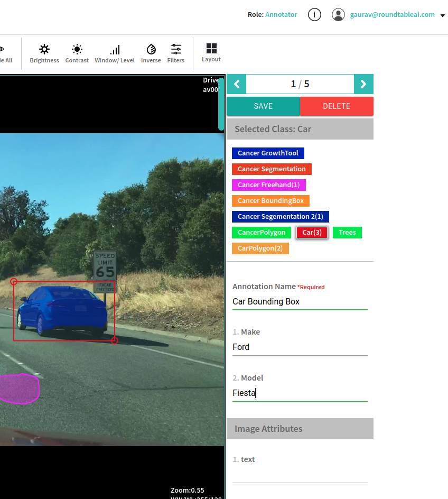Open gaurav@roundtableai.com account link

(x=393, y=15)
